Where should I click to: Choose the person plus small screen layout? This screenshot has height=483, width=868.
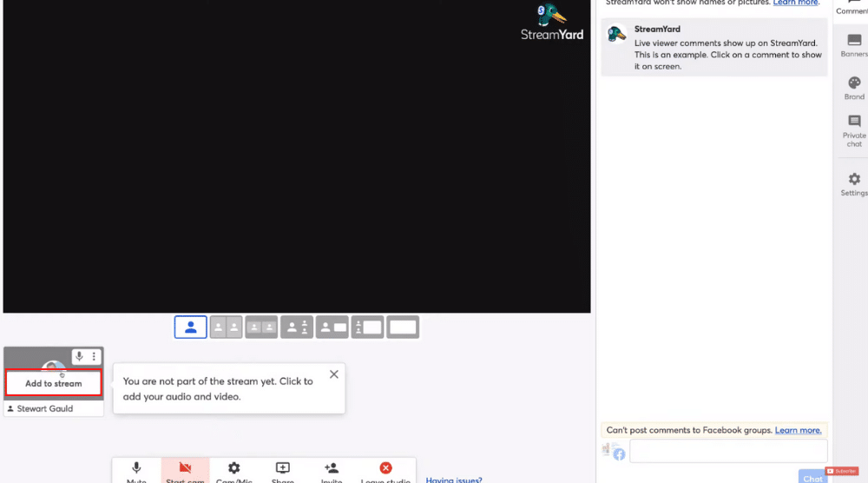pos(332,328)
